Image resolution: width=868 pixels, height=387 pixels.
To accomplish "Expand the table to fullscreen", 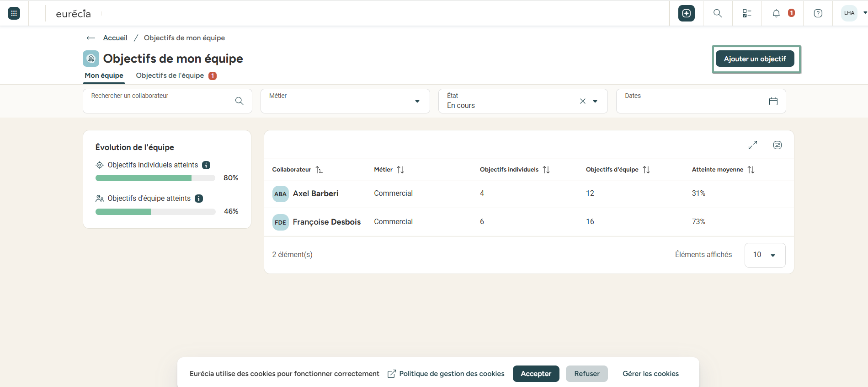I will pos(753,145).
